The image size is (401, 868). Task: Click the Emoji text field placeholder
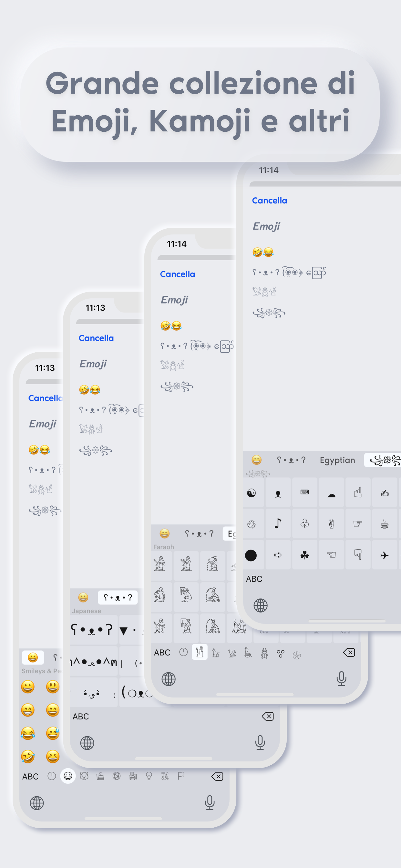coord(266,226)
